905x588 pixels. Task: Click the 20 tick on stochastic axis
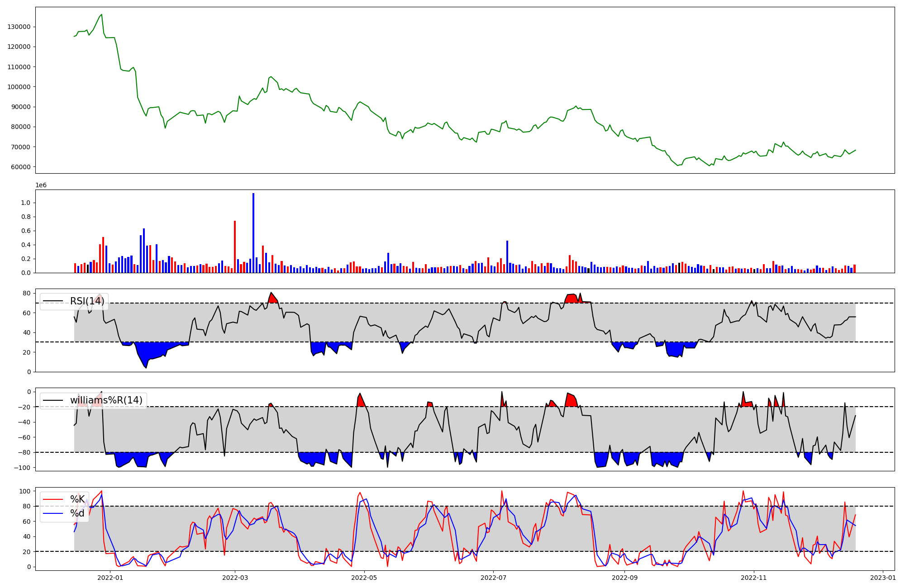pyautogui.click(x=27, y=552)
